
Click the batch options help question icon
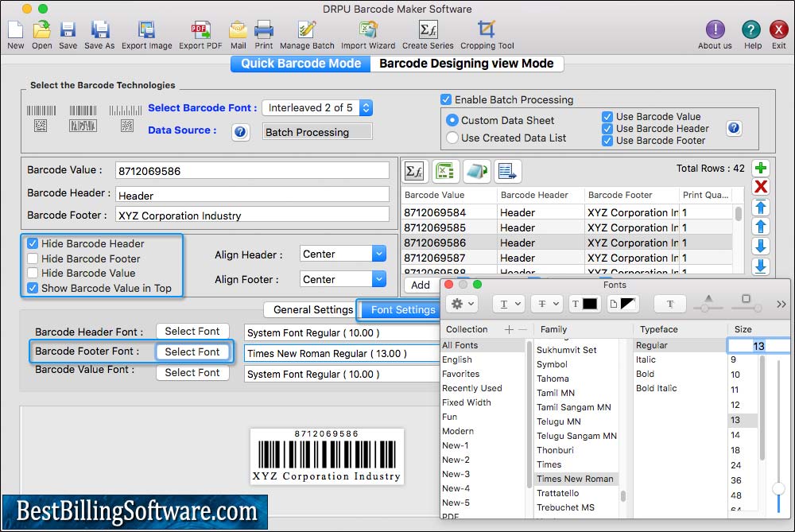[x=734, y=128]
